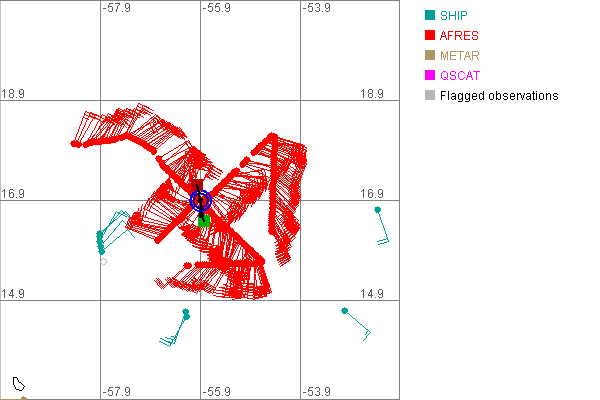Click the tan METAR legend swatch

430,56
